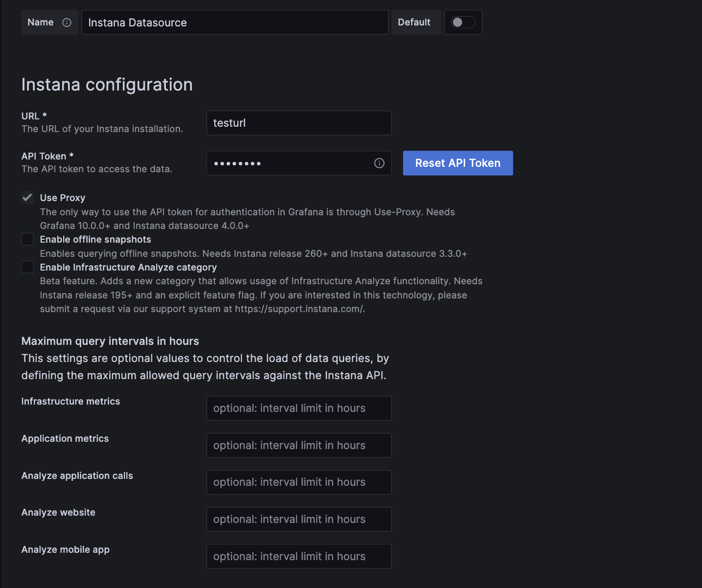Check Enable Infrastructure Analyze category
This screenshot has height=588, width=702.
click(27, 267)
